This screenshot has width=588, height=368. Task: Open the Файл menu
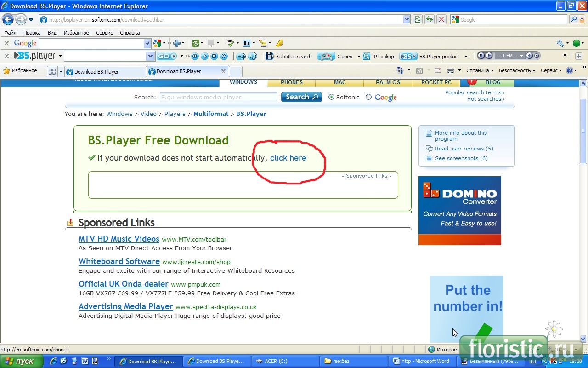tap(10, 33)
